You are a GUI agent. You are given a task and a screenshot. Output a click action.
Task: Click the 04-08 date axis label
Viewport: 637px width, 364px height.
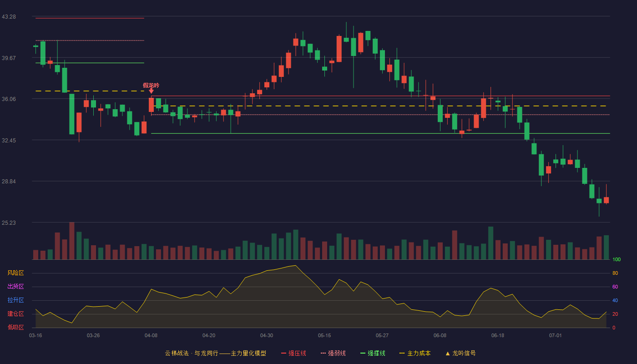coord(151,335)
